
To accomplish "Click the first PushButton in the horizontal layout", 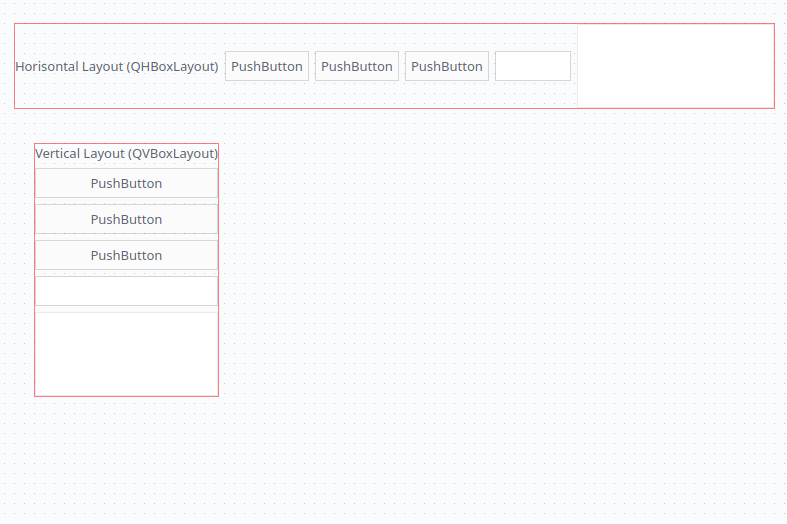I will [266, 66].
